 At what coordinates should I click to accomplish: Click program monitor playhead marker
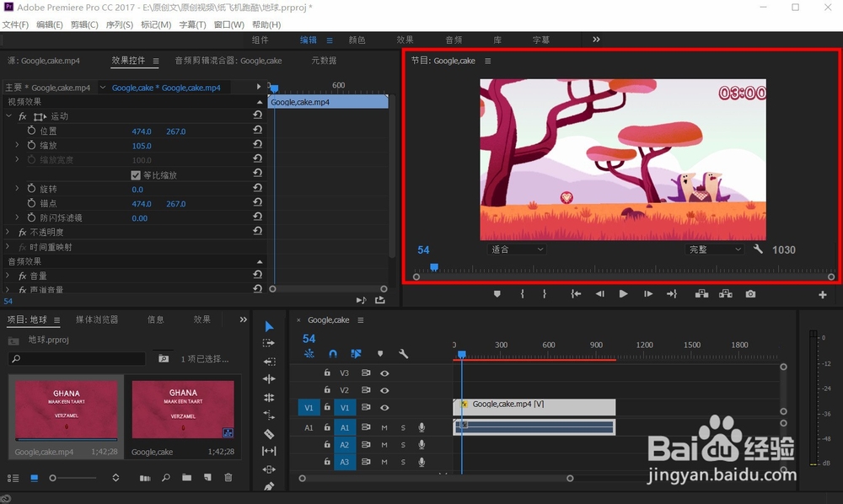click(434, 267)
